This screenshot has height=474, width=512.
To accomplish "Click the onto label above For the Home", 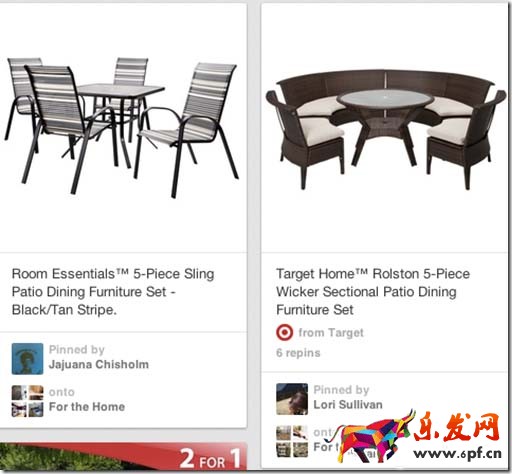I will [x=62, y=392].
